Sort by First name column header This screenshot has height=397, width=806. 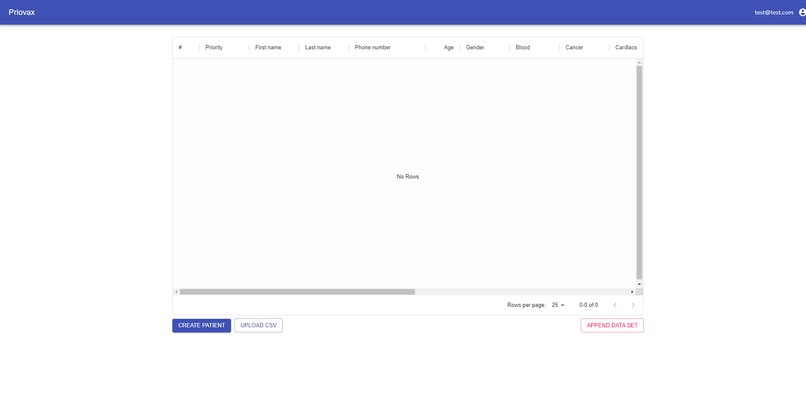point(268,47)
